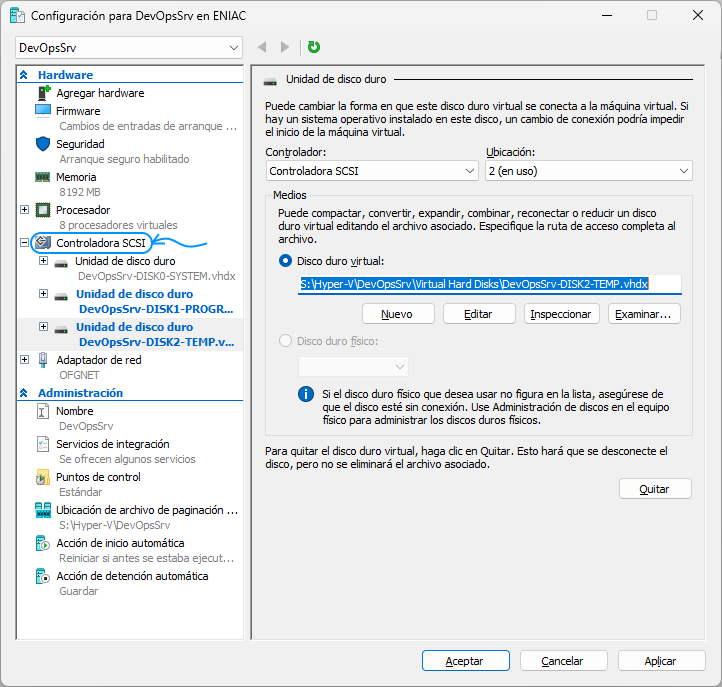Click the virtual hard disk path field
The height and width of the screenshot is (687, 722).
click(x=489, y=284)
